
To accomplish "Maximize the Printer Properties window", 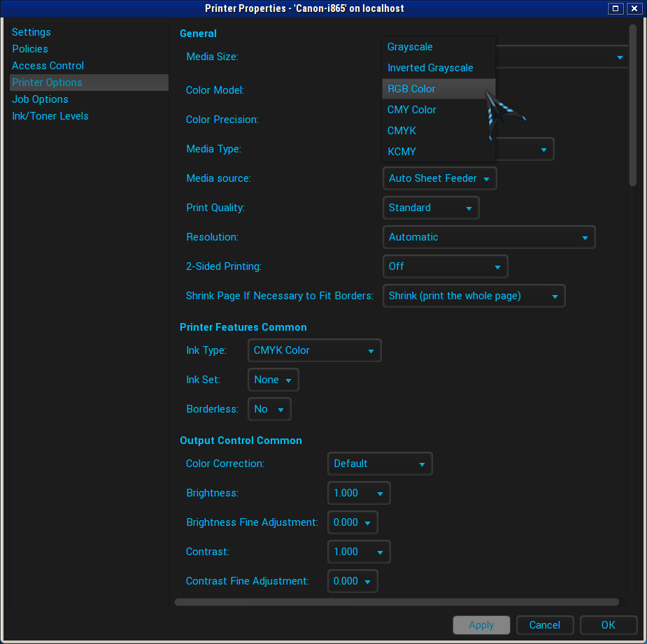I will (616, 8).
